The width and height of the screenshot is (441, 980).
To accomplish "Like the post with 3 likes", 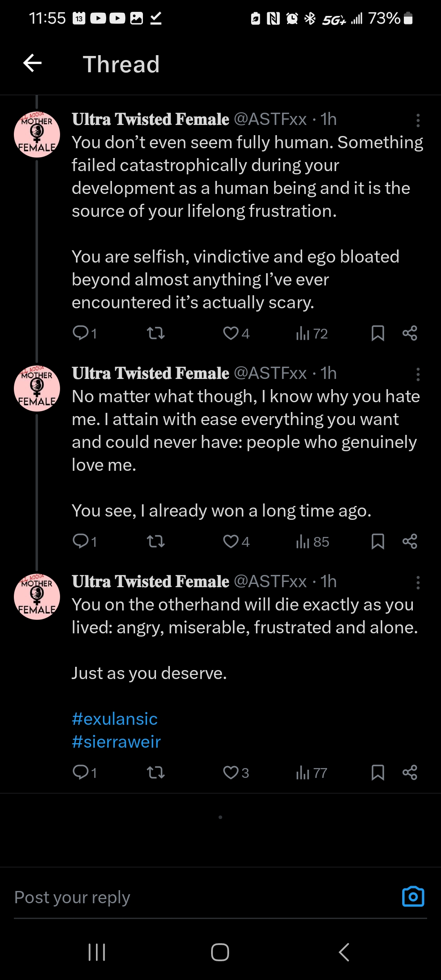I will (x=236, y=773).
